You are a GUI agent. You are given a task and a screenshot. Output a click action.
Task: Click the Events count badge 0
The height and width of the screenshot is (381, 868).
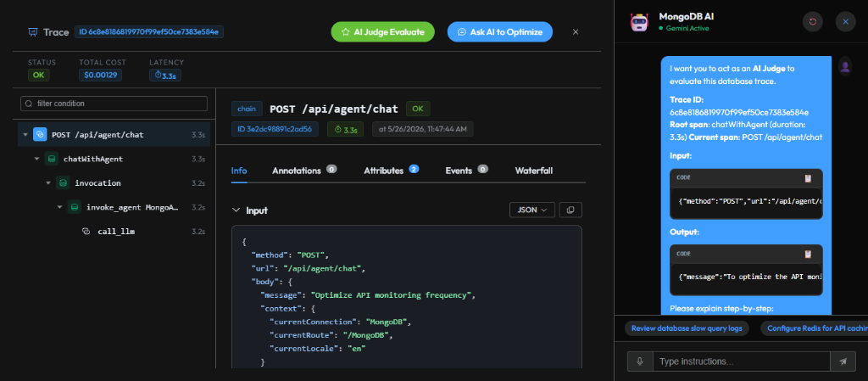(x=482, y=169)
